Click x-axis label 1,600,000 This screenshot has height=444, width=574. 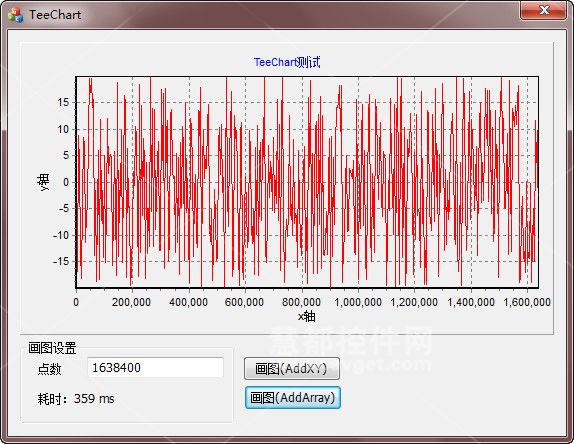527,302
